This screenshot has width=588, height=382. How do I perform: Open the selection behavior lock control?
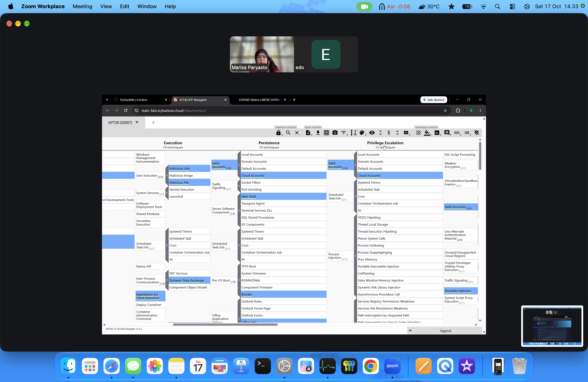pyautogui.click(x=279, y=133)
